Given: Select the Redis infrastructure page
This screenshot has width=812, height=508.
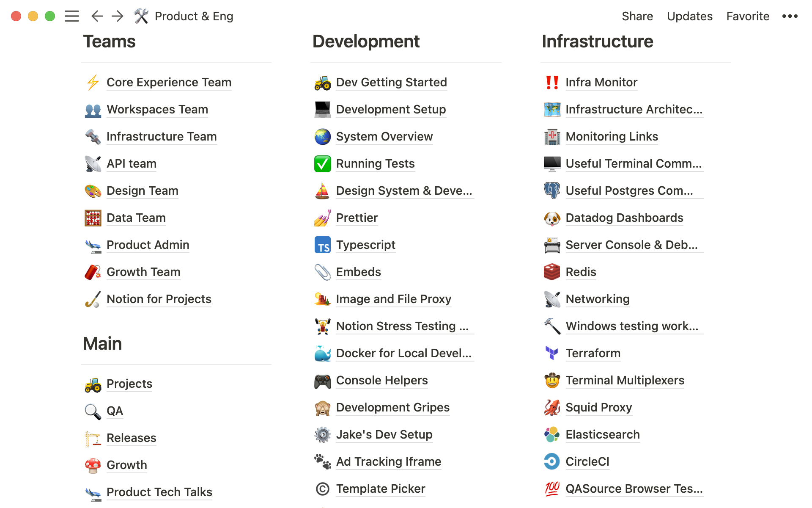Looking at the screenshot, I should click(x=581, y=271).
